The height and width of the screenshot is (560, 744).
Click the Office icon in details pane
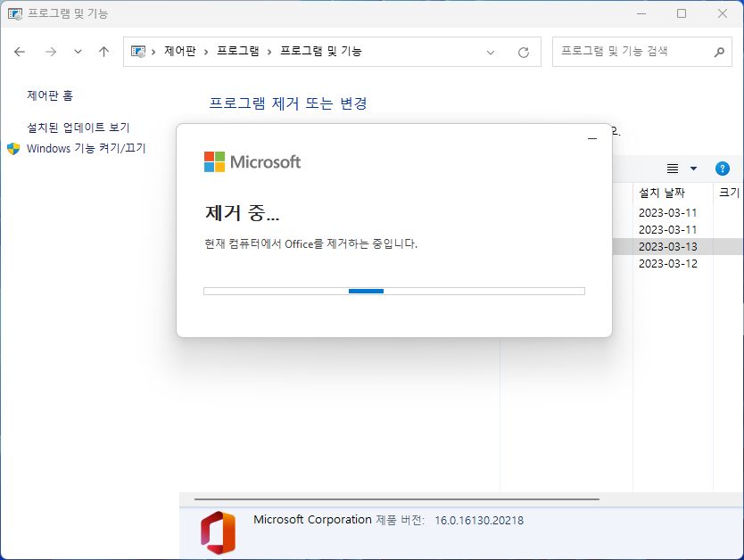pos(218,532)
